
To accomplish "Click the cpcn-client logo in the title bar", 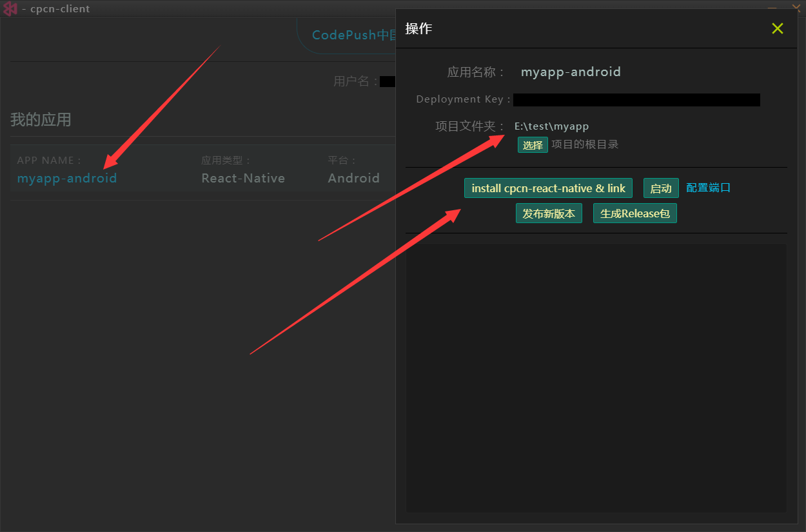I will coord(10,8).
